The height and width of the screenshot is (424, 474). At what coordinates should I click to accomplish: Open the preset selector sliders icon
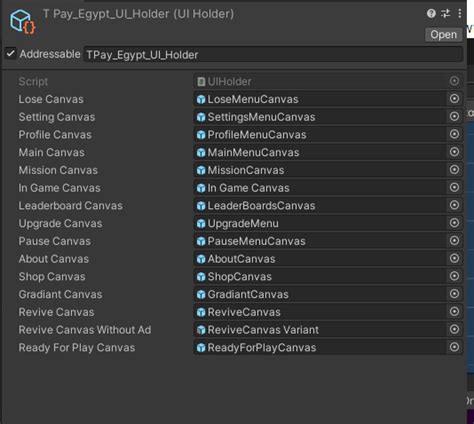pos(445,14)
